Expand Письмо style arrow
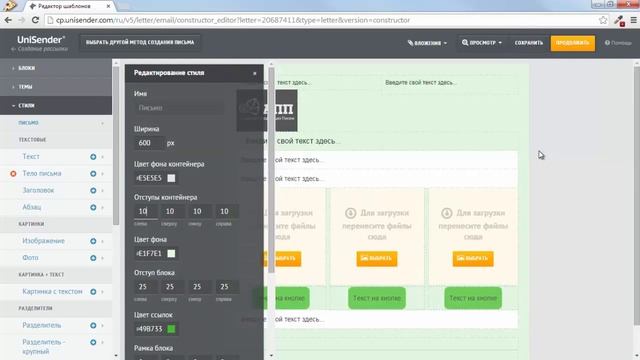The height and width of the screenshot is (360, 640). pyautogui.click(x=102, y=123)
